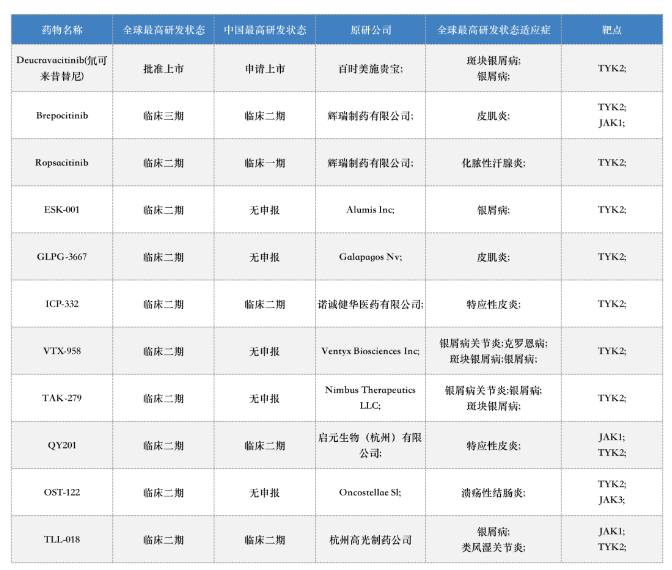Click the 杭州高光制药公司 company cell
The height and width of the screenshot is (570, 672).
pos(371,540)
